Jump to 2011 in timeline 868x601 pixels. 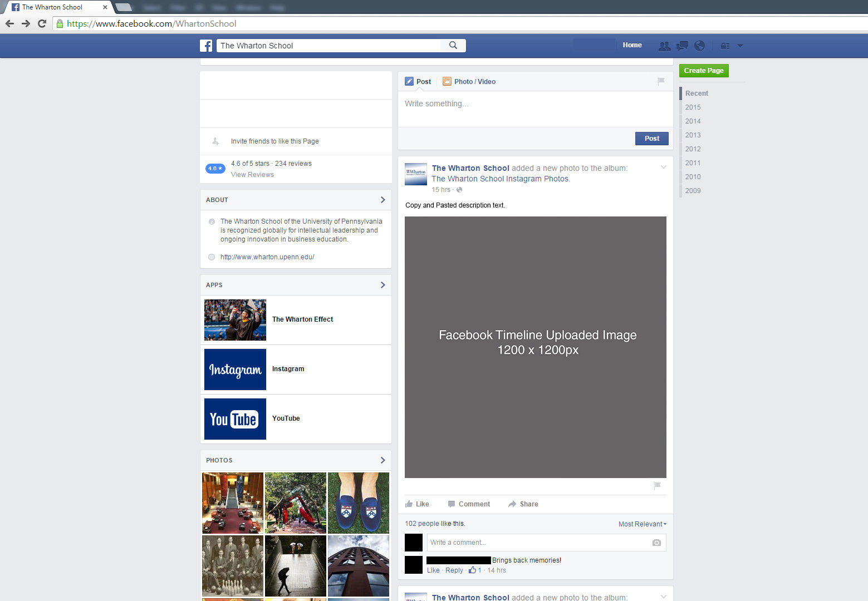pos(693,163)
